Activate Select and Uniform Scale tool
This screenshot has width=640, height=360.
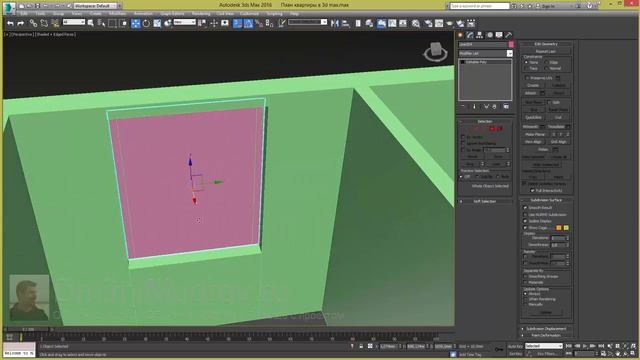click(157, 24)
